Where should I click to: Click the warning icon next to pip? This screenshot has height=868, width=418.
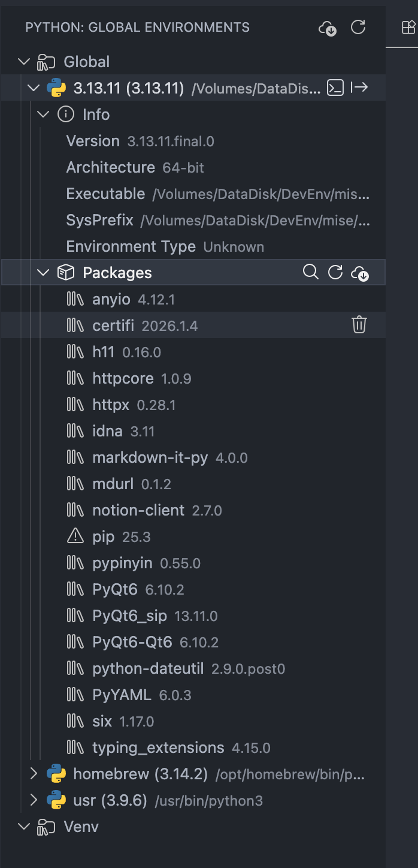click(x=75, y=537)
